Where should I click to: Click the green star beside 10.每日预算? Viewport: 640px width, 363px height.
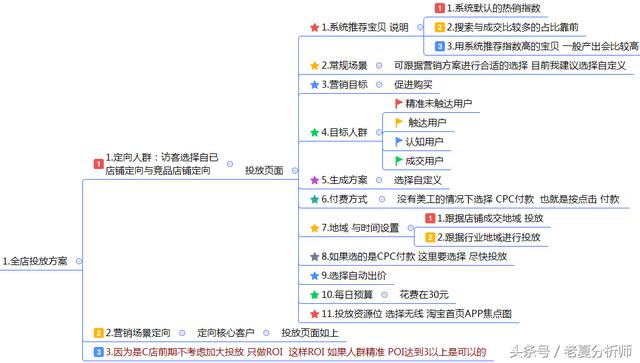pos(314,294)
